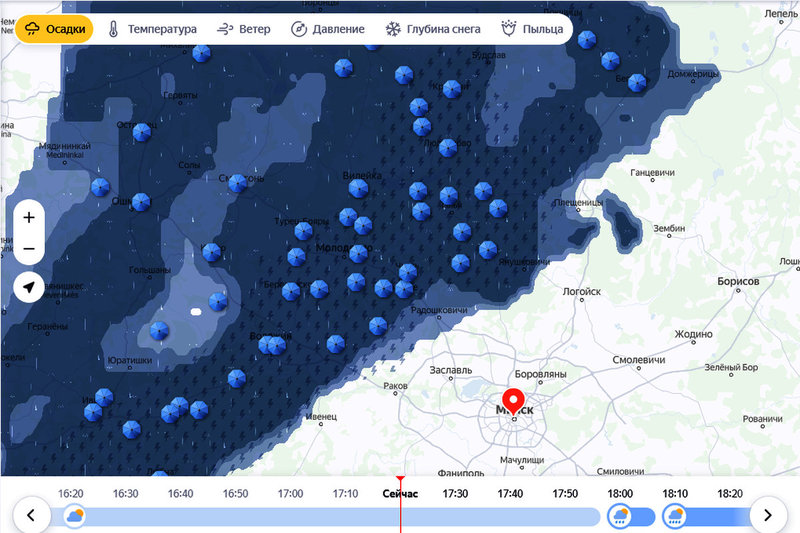
Task: Show the Ветер wind layer
Action: 244,29
